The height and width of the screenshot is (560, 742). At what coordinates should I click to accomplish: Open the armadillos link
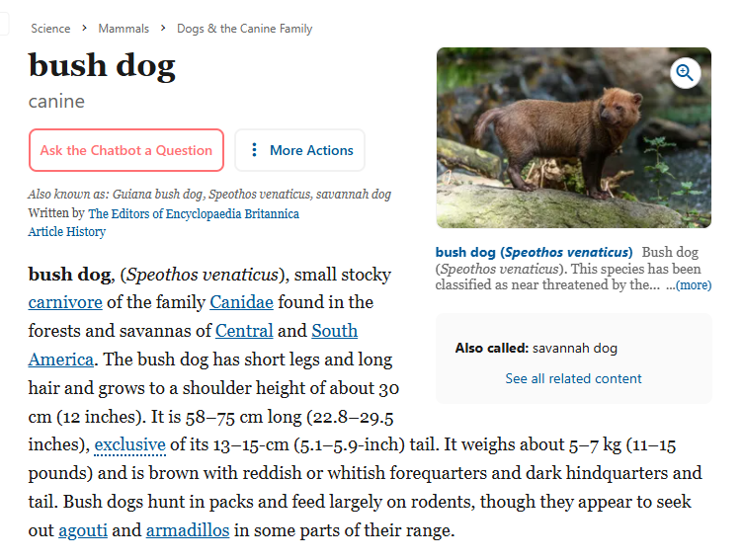pos(188,530)
